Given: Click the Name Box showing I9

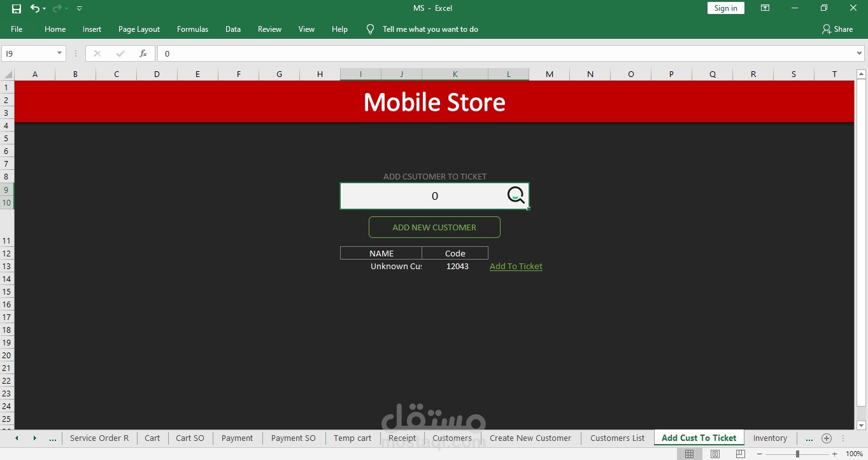Looking at the screenshot, I should pyautogui.click(x=29, y=53).
